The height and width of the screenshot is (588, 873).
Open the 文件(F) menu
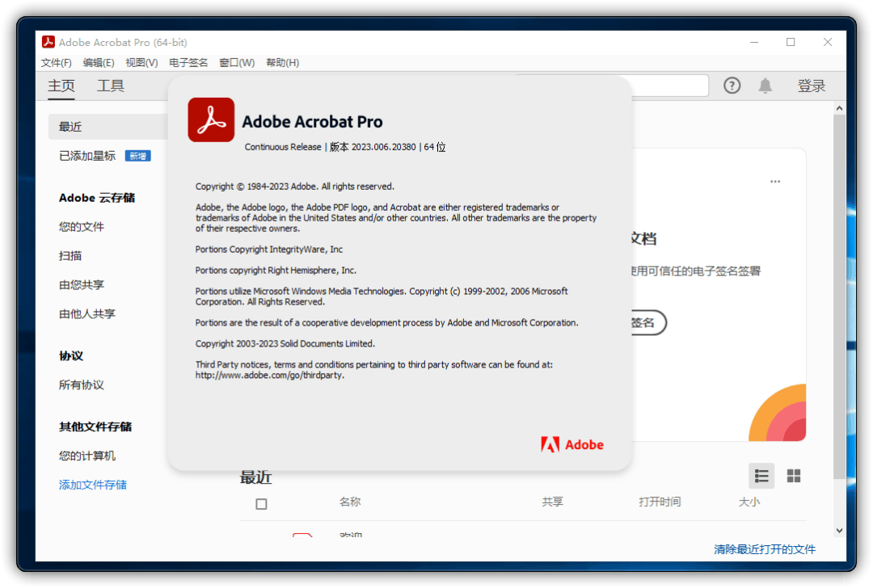57,63
